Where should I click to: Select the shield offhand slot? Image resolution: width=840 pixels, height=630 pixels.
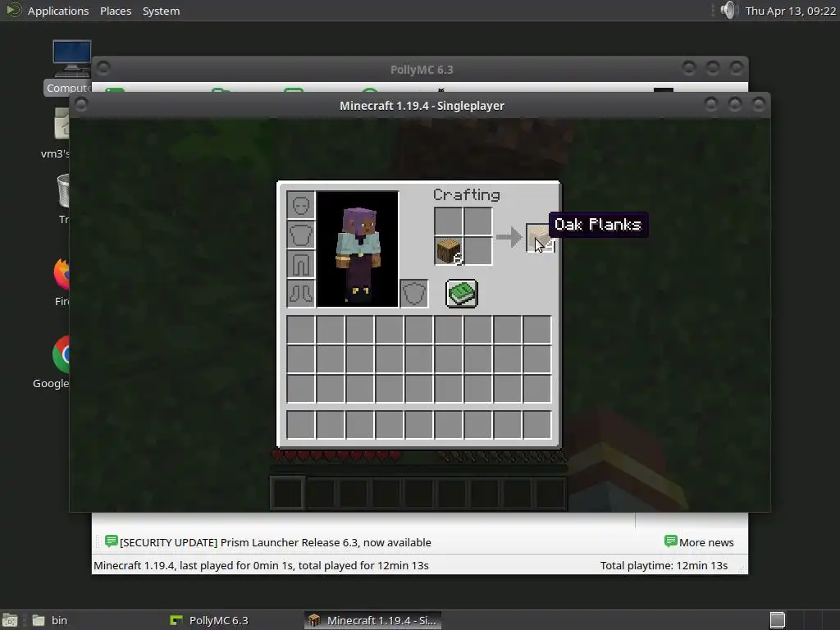pyautogui.click(x=413, y=294)
